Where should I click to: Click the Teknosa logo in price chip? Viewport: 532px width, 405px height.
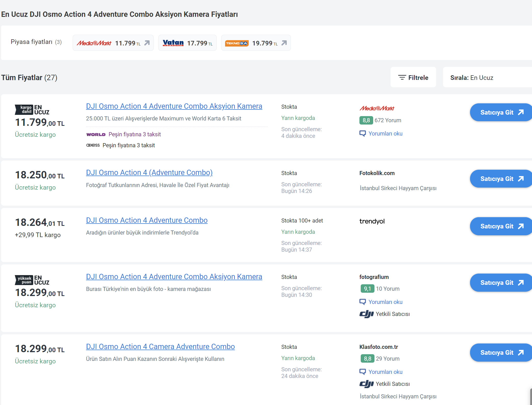pyautogui.click(x=237, y=43)
